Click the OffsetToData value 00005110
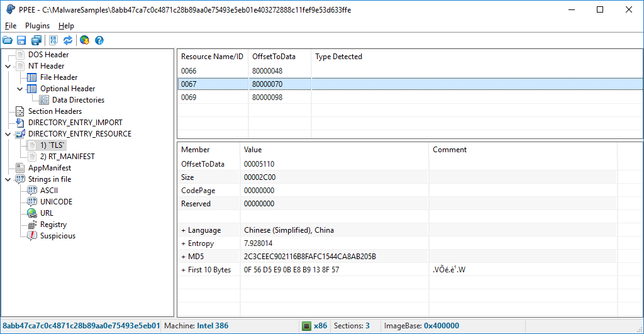Image resolution: width=644 pixels, height=334 pixels. 259,164
